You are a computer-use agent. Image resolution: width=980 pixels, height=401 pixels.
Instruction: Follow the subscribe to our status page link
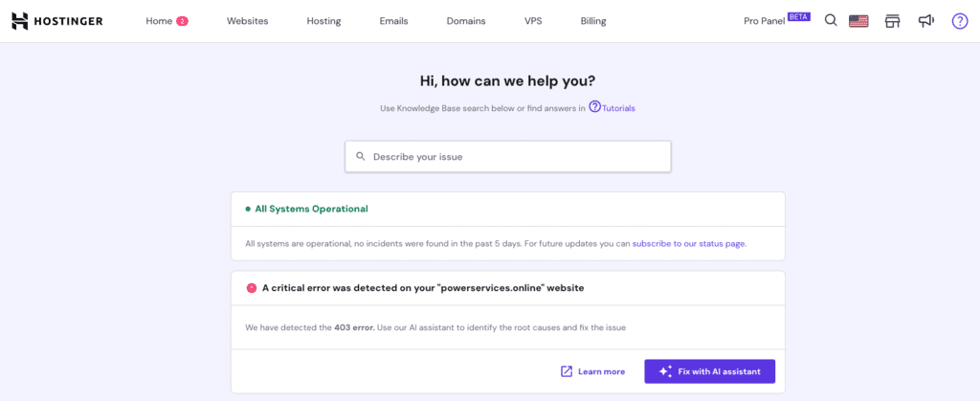tap(688, 243)
